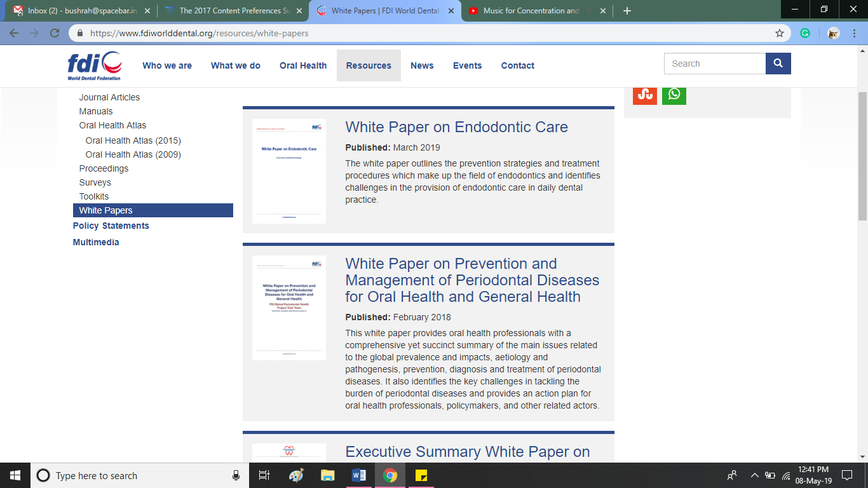
Task: Open the Contact menu
Action: 518,65
